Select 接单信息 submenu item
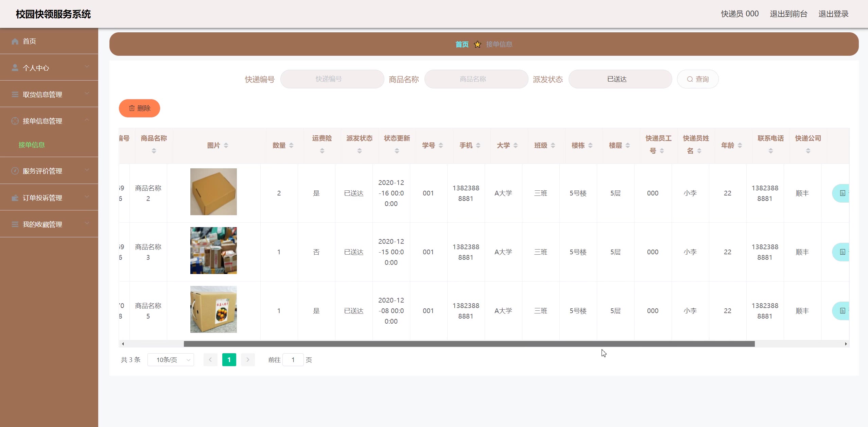 tap(32, 145)
